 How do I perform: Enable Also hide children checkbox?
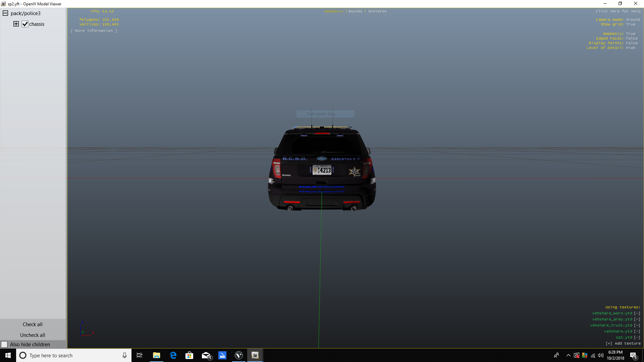click(4, 345)
